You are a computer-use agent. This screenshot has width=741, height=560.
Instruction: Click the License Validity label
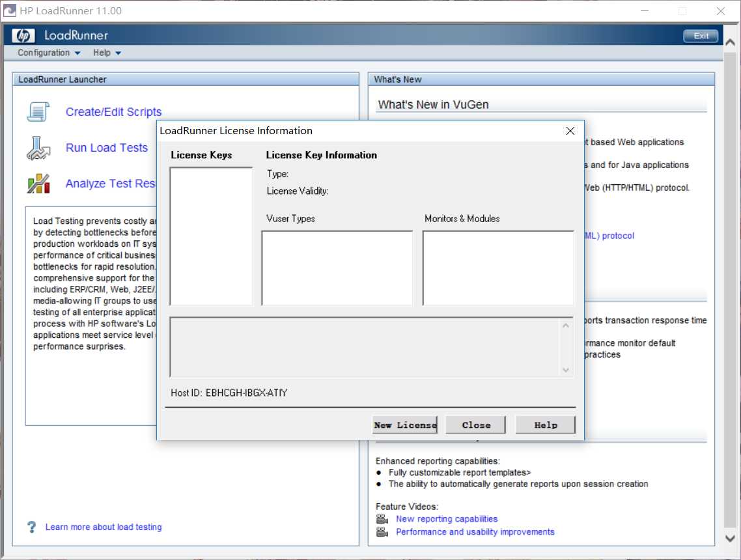298,191
